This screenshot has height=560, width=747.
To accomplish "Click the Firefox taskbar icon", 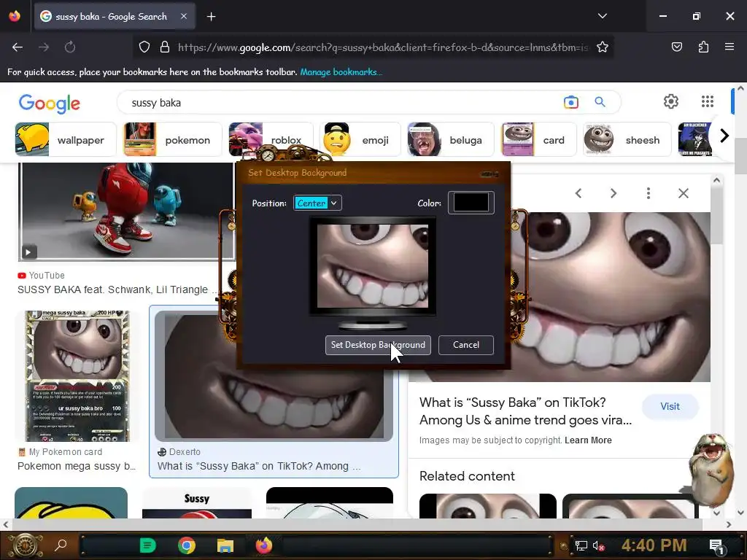I will 263,545.
